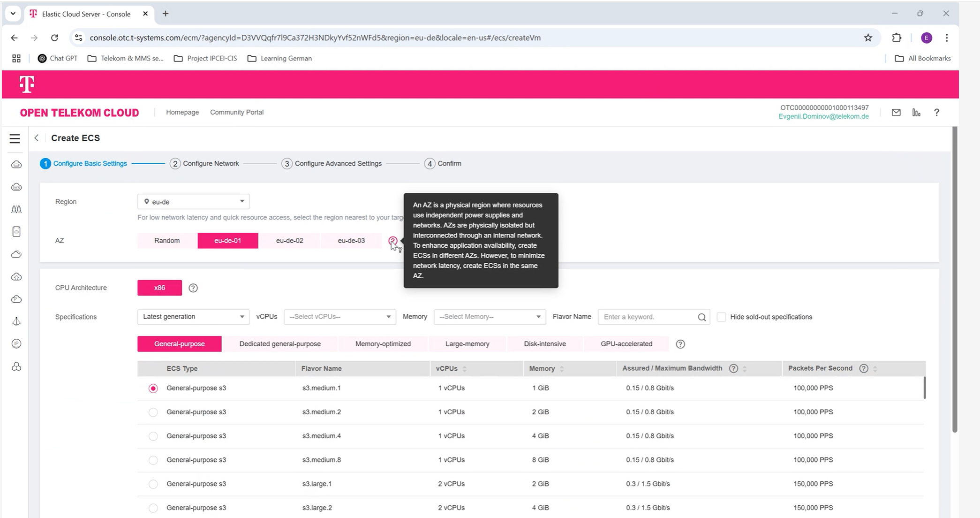
Task: Open the mail messages icon in the header
Action: point(896,112)
